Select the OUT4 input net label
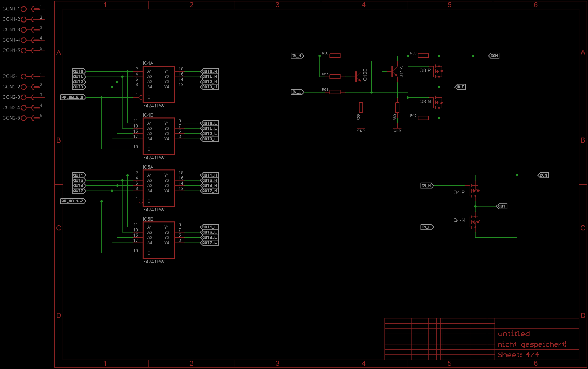The width and height of the screenshot is (588, 369). pos(79,175)
